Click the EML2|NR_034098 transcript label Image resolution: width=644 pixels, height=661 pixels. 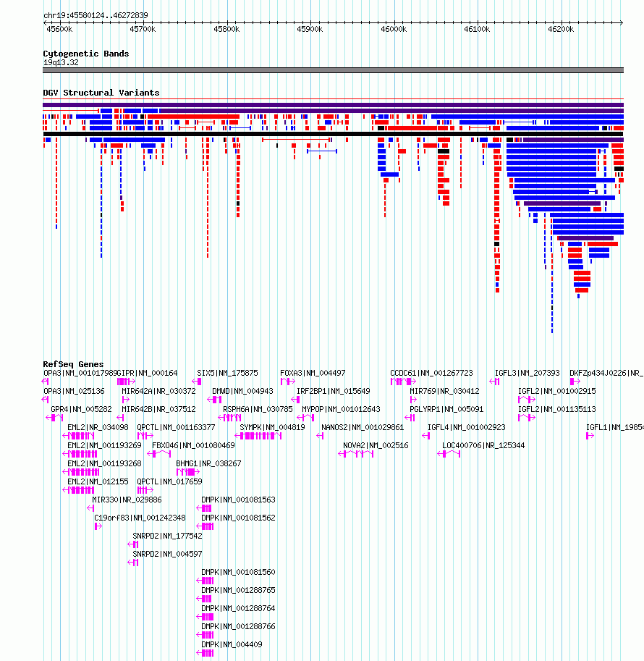(98, 427)
